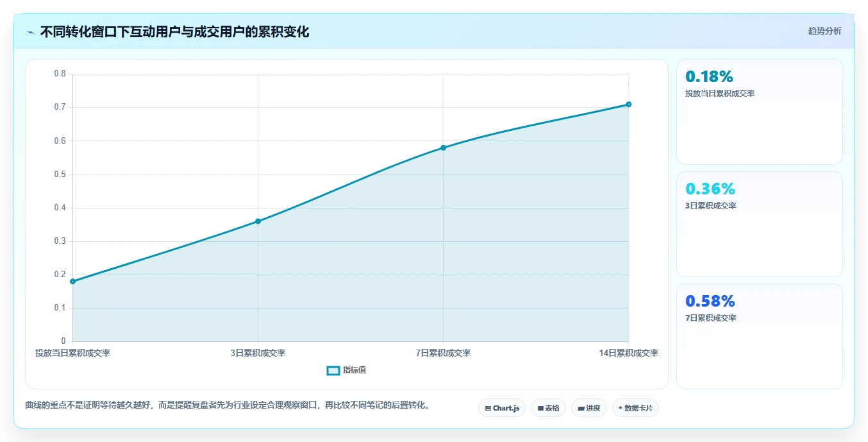Click the icon inside the 进度 tag
Screen dimensions: 868x442
(x=581, y=408)
